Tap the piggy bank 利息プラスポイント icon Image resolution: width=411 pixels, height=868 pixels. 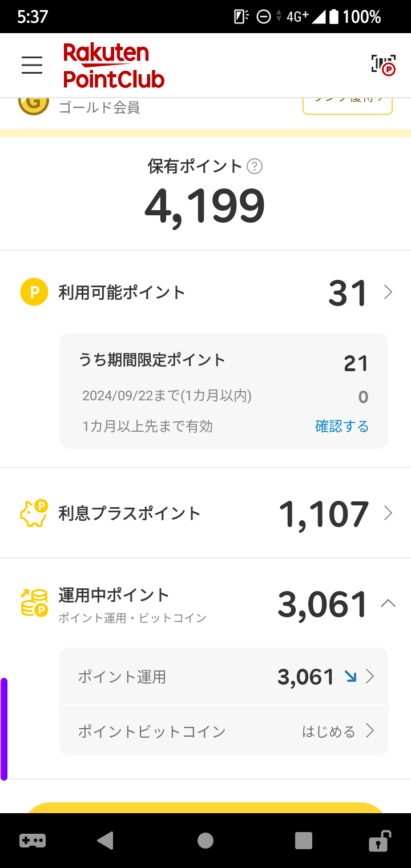coord(34,513)
